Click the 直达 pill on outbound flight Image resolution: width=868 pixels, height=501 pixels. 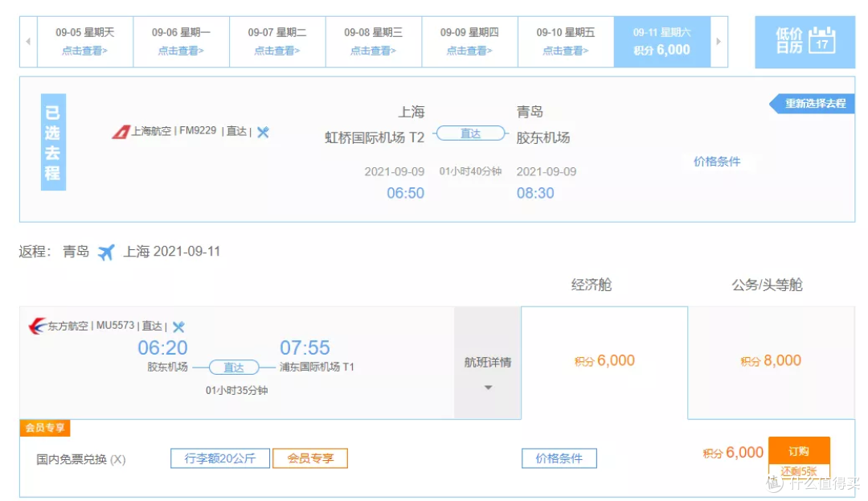[470, 133]
